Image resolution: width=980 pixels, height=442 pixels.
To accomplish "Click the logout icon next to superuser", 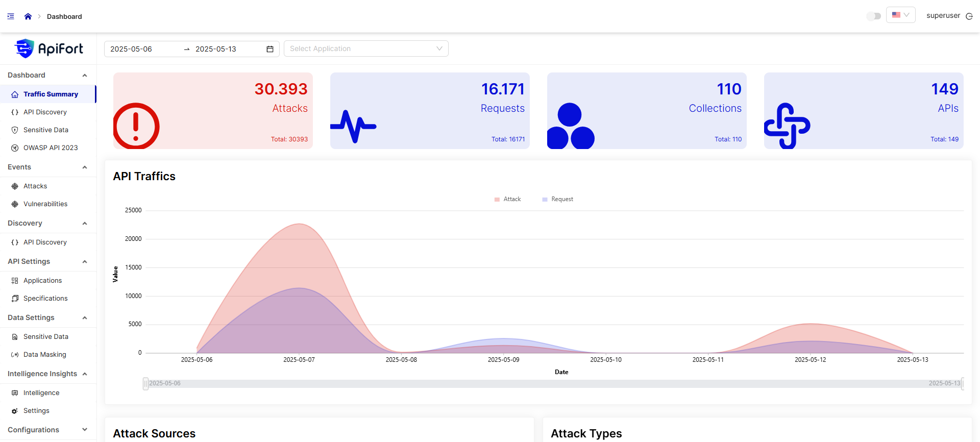I will [x=969, y=16].
